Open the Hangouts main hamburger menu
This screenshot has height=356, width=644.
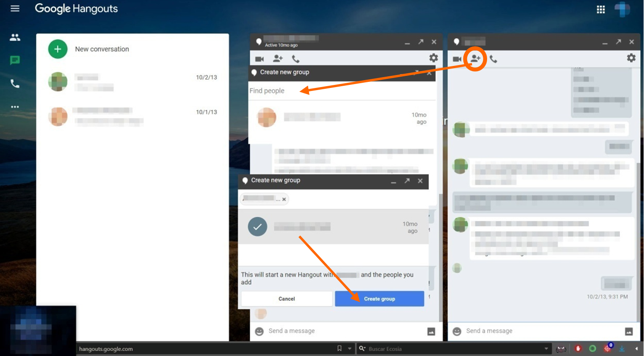click(x=15, y=9)
